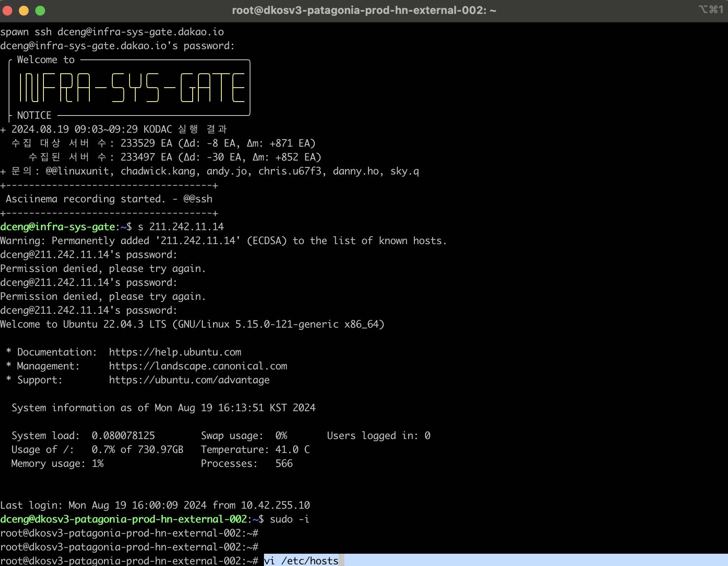Click the 'Warning: Permanently added' line

pyautogui.click(x=223, y=241)
